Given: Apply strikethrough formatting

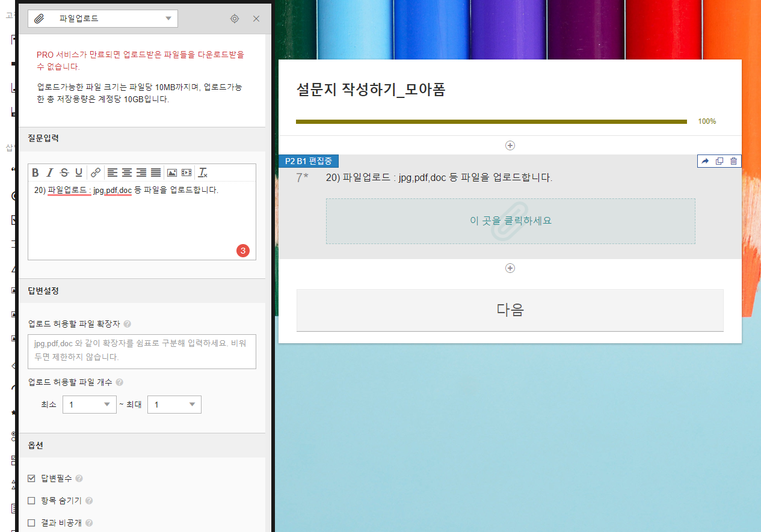Looking at the screenshot, I should (x=64, y=173).
